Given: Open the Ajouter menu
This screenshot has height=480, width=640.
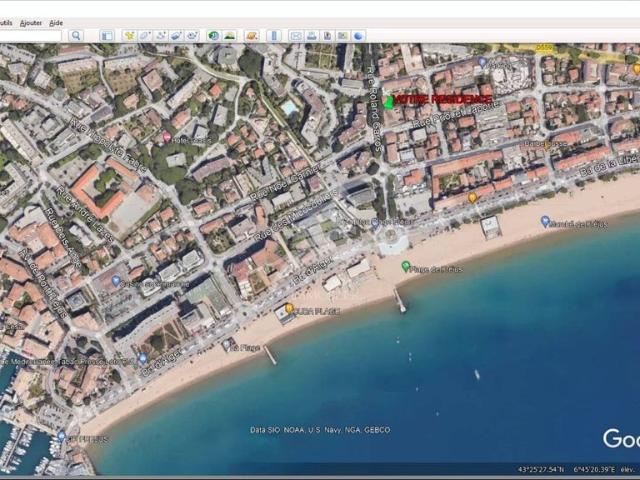Looking at the screenshot, I should [x=31, y=23].
